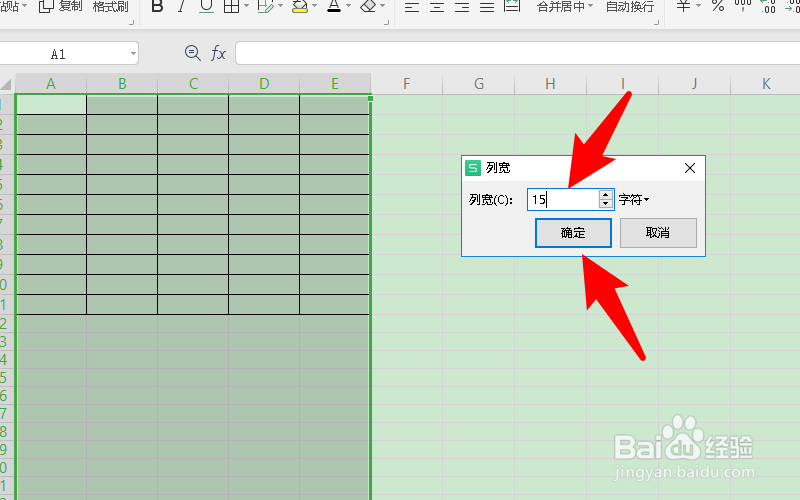Select column D header
800x500 pixels.
click(264, 84)
